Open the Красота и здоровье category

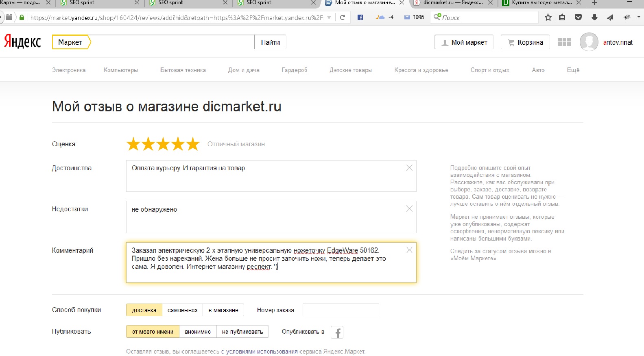point(421,70)
